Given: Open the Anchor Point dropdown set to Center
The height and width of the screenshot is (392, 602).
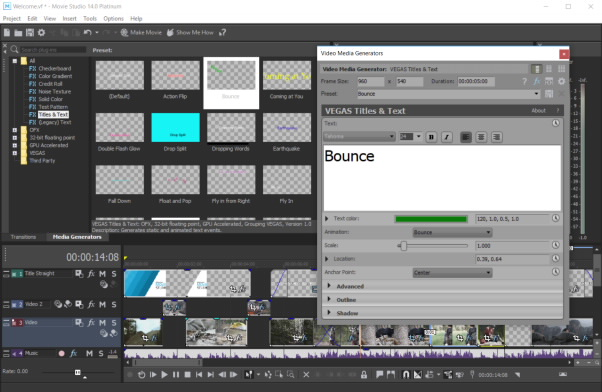Looking at the screenshot, I should [x=452, y=273].
